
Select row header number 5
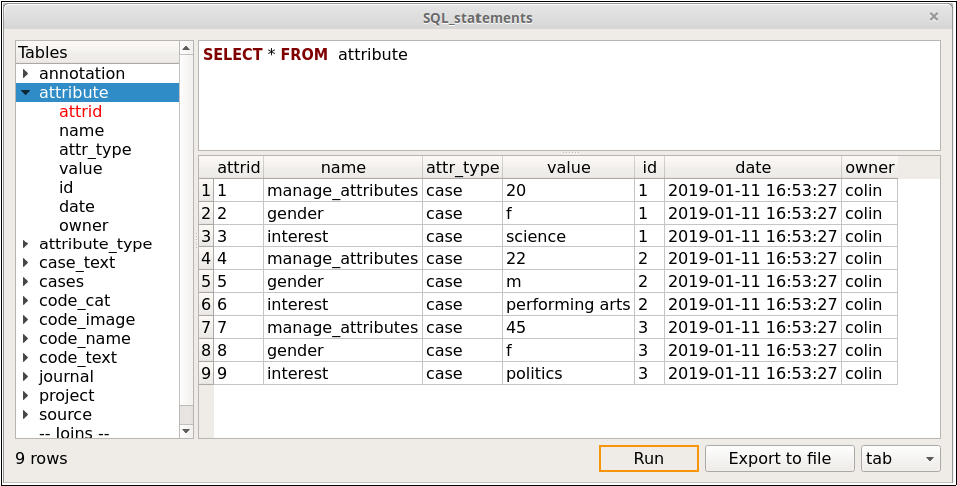tap(206, 282)
